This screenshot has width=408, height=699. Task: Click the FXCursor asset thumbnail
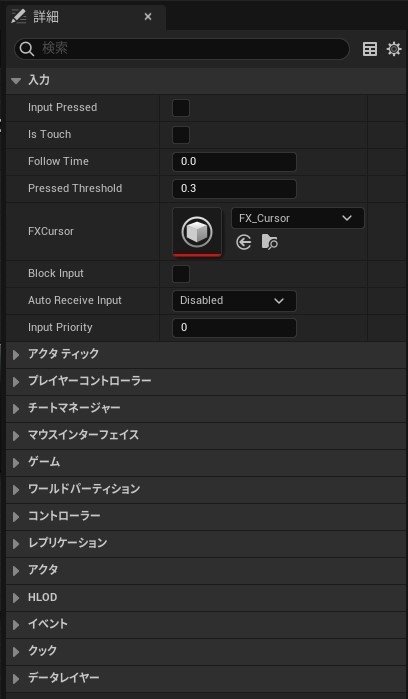pos(197,232)
